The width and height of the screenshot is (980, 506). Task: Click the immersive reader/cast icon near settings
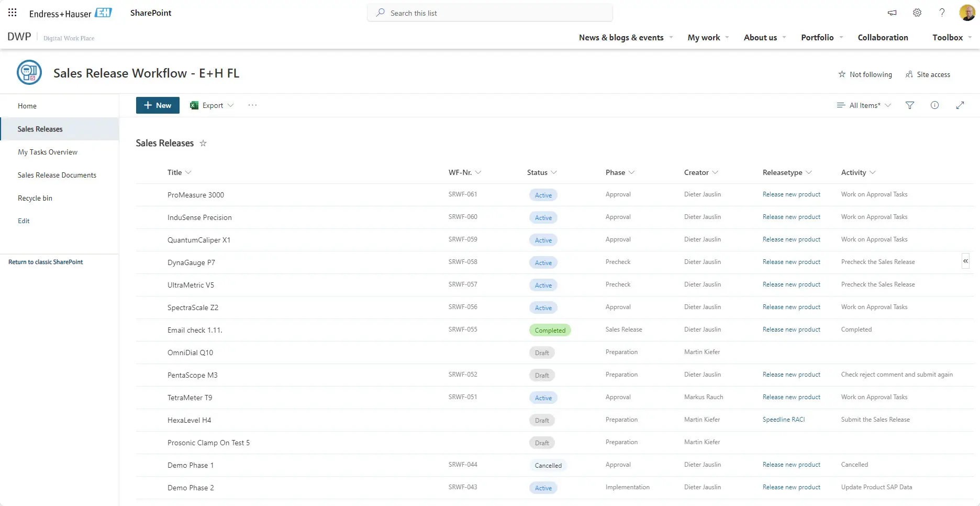click(x=892, y=13)
